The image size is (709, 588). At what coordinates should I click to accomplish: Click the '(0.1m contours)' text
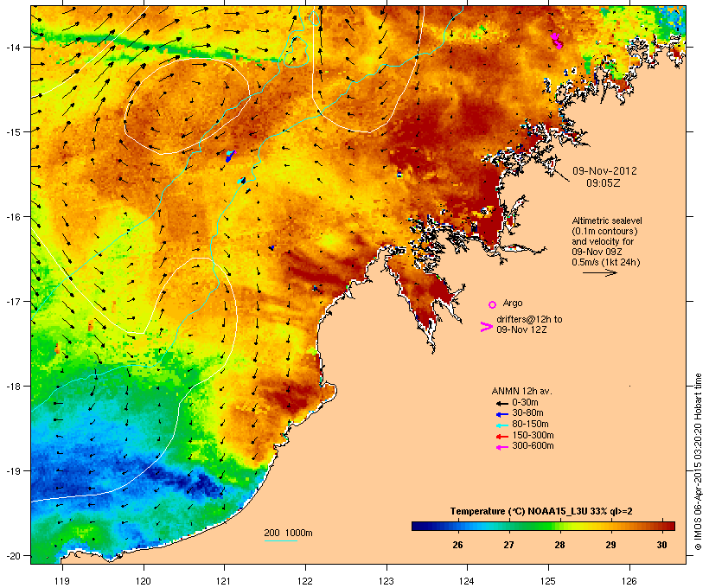[604, 231]
